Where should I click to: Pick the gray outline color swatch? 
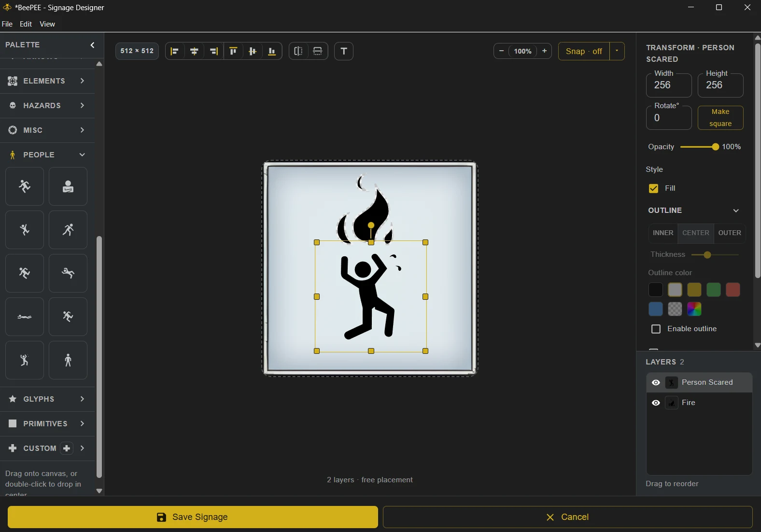click(675, 290)
